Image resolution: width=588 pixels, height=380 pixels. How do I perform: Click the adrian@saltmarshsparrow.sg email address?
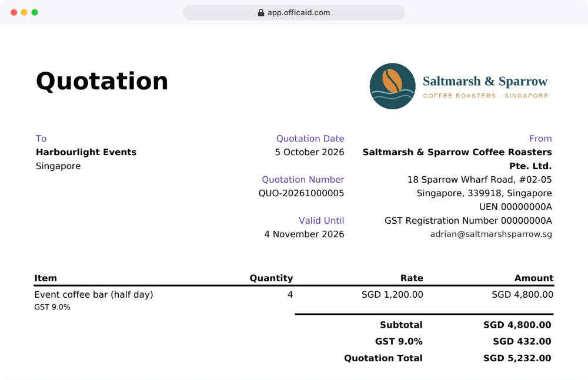tap(491, 234)
